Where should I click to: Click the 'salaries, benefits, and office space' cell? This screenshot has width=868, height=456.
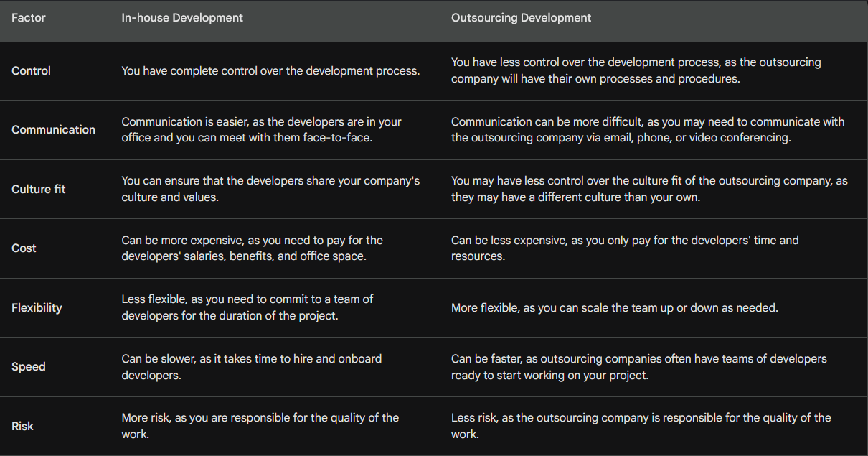tap(253, 248)
